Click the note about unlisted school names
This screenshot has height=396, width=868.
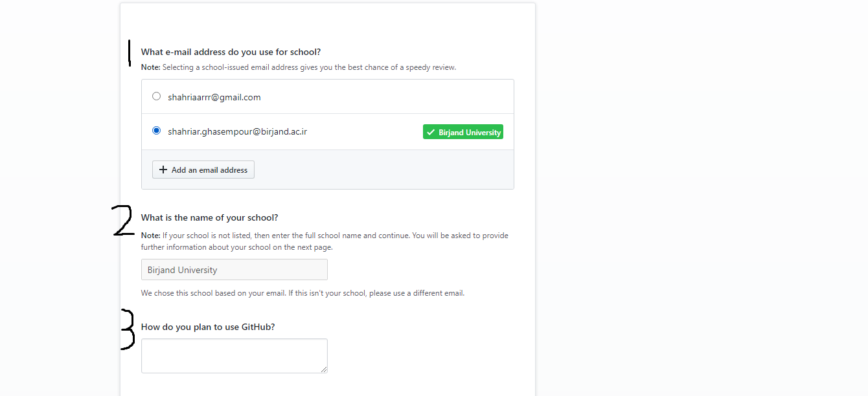coord(325,241)
